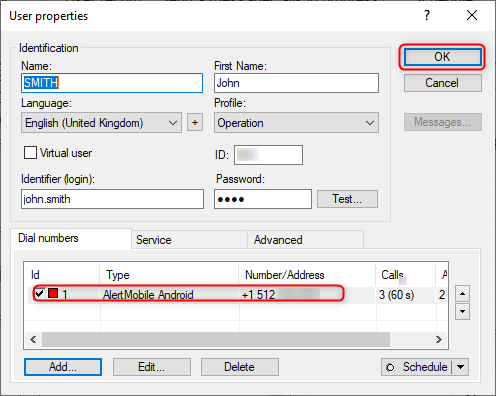Uncheck the dial number 1 checkbox
Screen dimensions: 496x396
(x=39, y=294)
